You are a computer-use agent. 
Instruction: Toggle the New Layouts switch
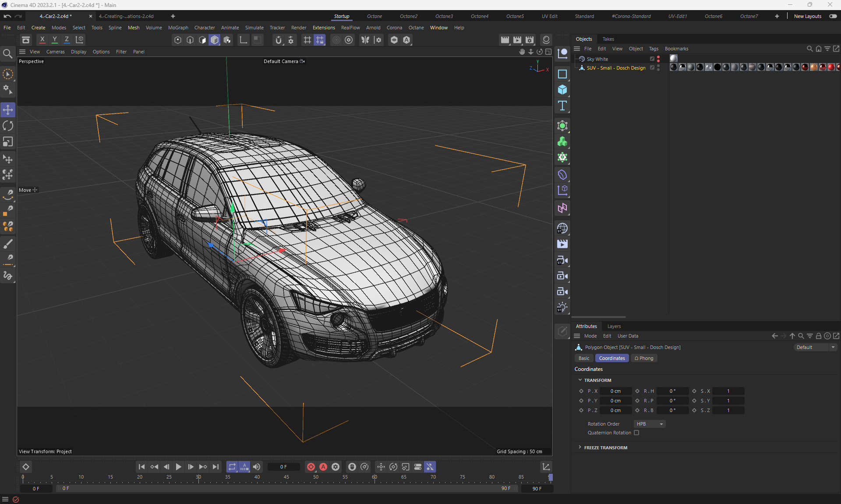(x=833, y=16)
